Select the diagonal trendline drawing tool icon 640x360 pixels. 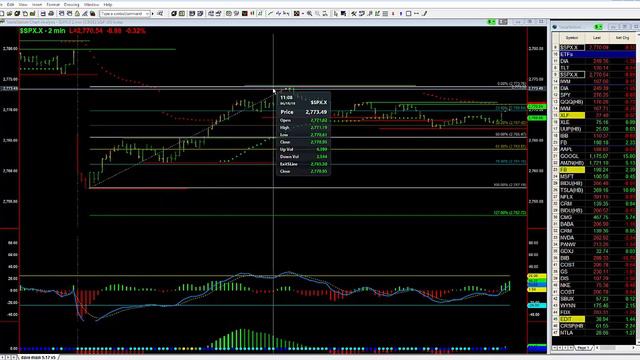click(424, 13)
